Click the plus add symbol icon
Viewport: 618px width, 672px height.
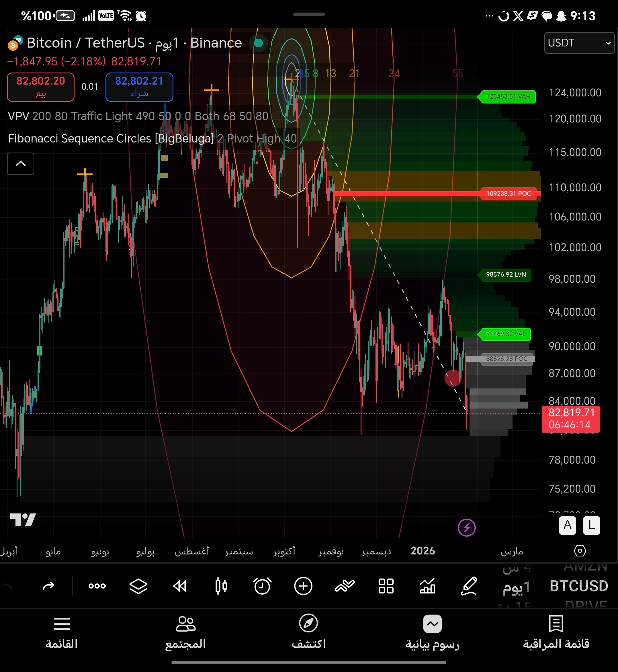[x=303, y=586]
